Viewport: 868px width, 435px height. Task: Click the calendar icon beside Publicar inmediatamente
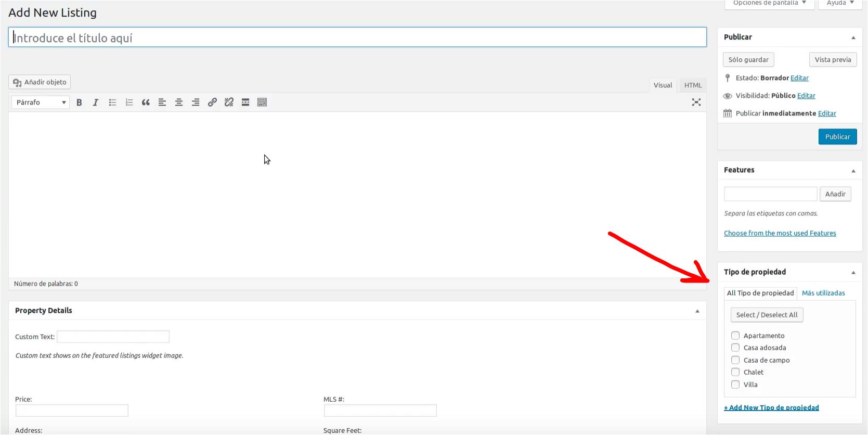[x=728, y=113]
